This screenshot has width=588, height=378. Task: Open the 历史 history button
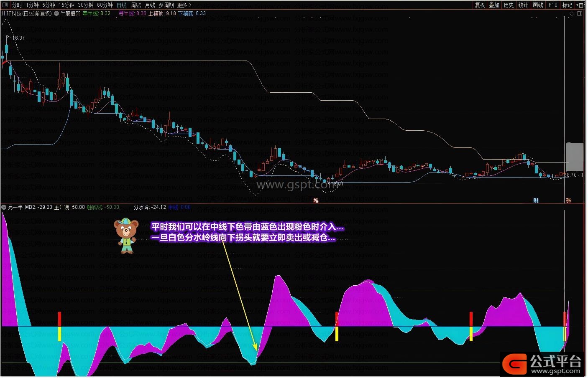pyautogui.click(x=509, y=5)
